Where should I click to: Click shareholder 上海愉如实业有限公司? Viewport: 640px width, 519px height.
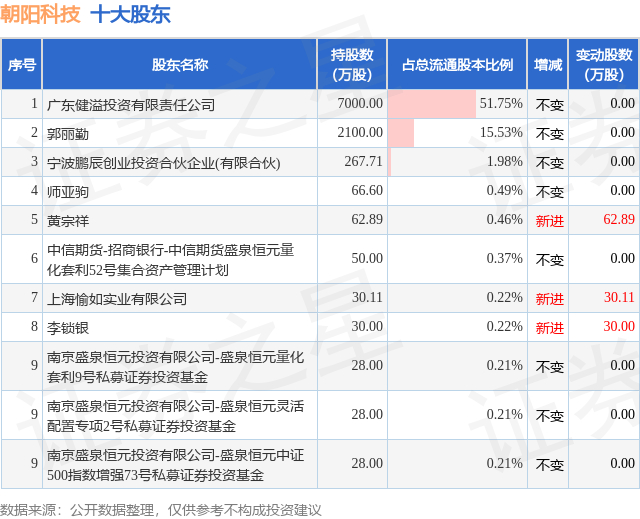[117, 299]
